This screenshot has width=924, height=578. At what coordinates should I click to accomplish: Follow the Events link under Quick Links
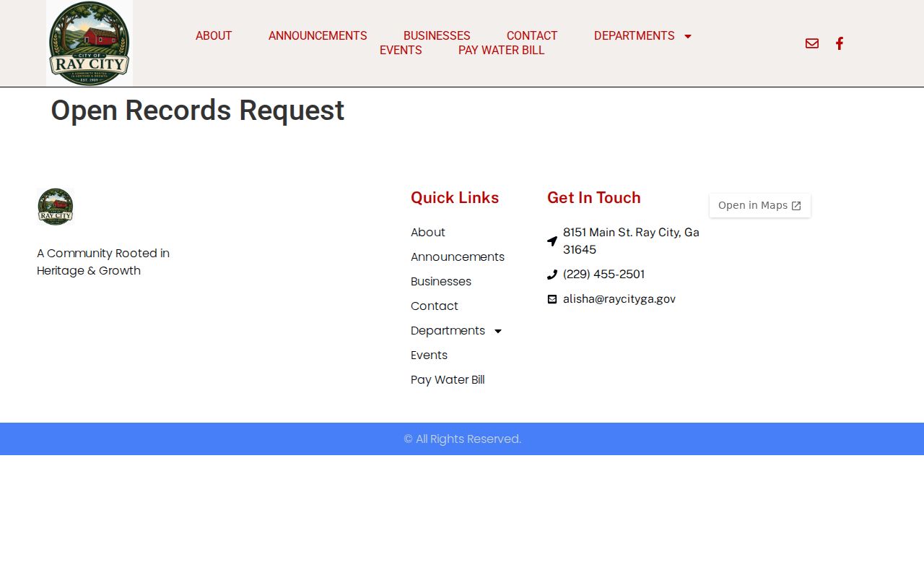coord(430,355)
